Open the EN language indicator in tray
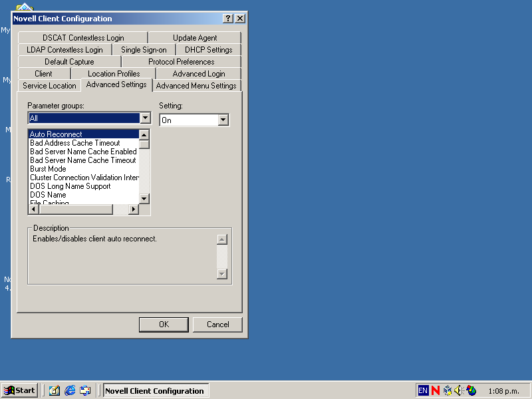Screen dimensions: 532x399 (x=423, y=390)
